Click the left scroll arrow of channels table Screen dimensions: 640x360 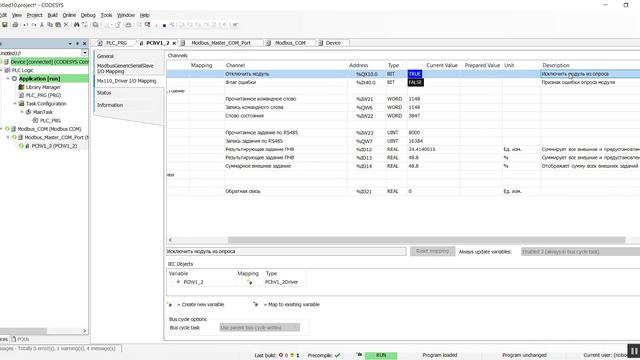click(170, 240)
